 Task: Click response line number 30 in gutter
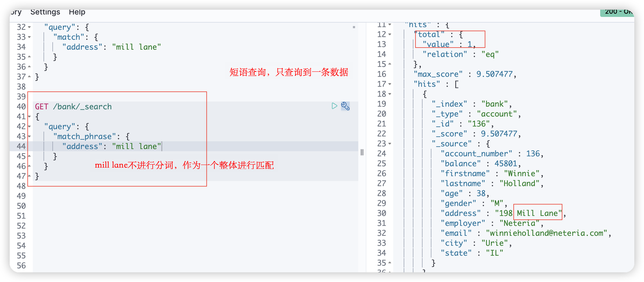tap(381, 213)
